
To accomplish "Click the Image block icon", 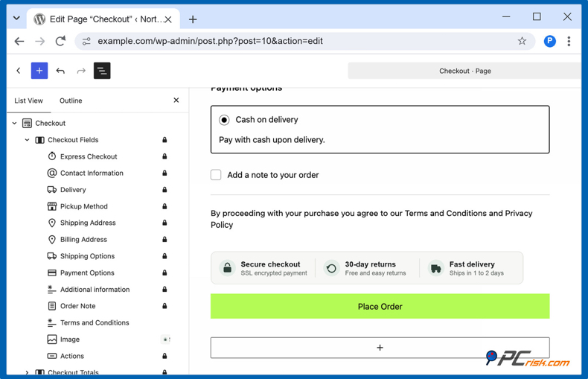I will (x=52, y=340).
